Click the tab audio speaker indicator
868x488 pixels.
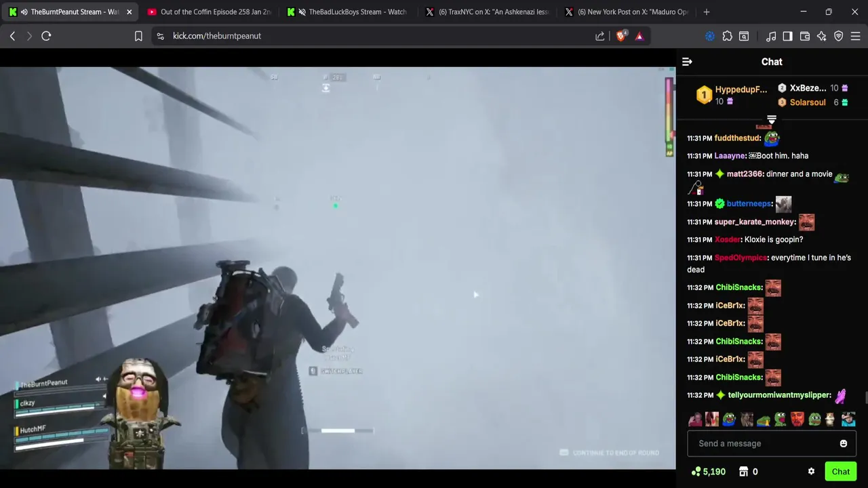[x=24, y=12]
